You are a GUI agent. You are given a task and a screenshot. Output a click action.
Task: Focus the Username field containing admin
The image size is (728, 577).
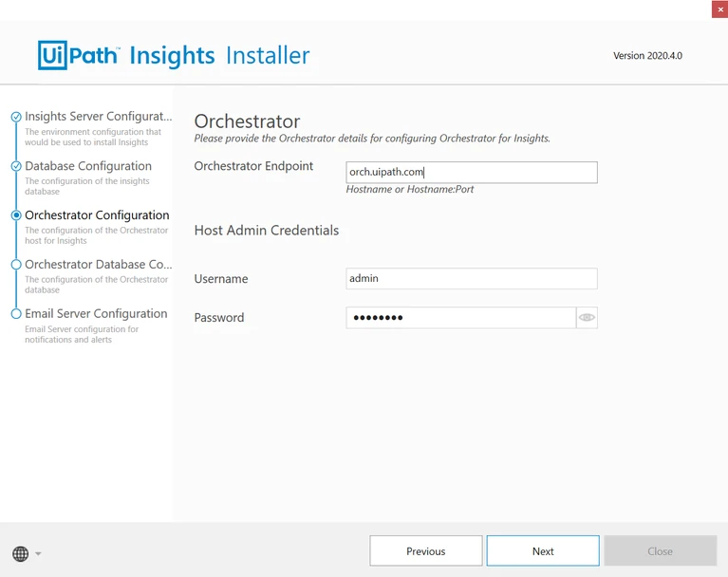pyautogui.click(x=472, y=278)
